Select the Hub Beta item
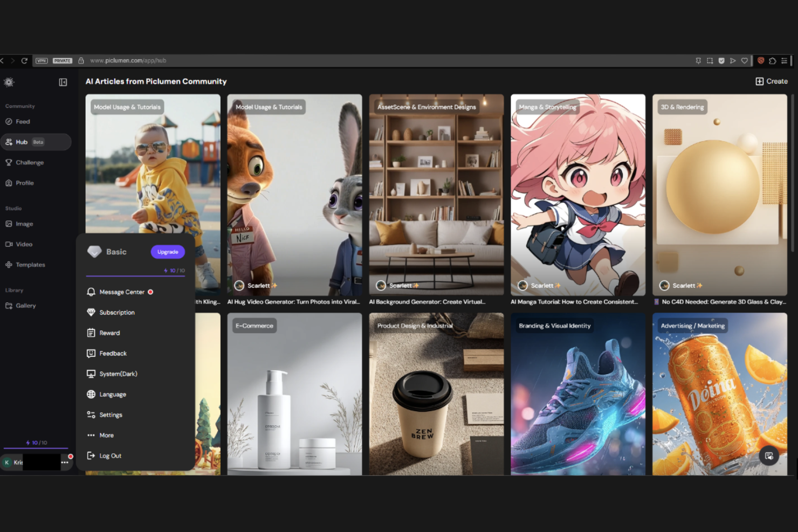 point(36,142)
